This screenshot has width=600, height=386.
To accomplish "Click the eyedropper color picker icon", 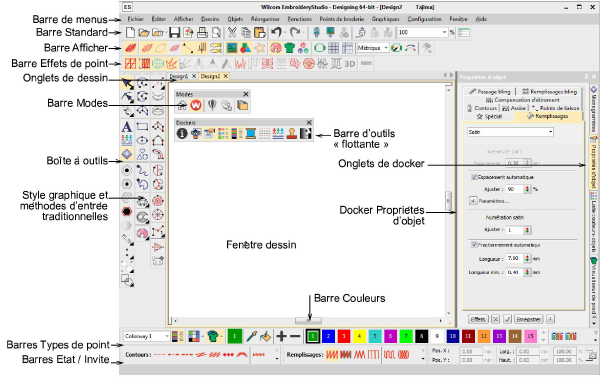I will click(x=251, y=336).
